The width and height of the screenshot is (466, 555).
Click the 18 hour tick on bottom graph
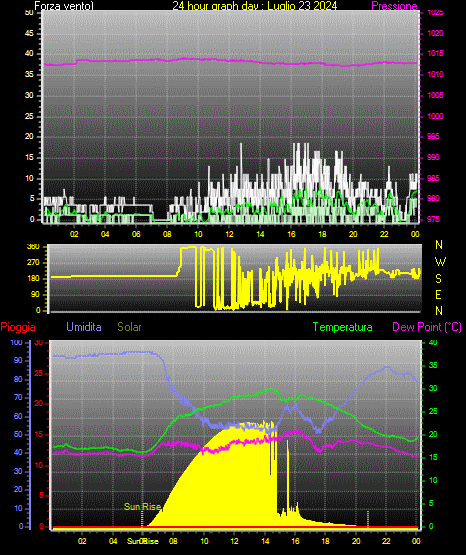325,541
